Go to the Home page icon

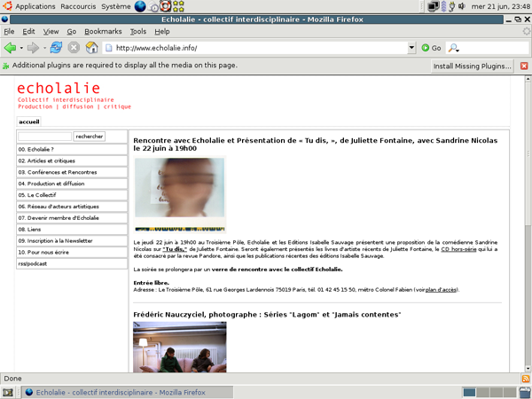click(x=91, y=48)
